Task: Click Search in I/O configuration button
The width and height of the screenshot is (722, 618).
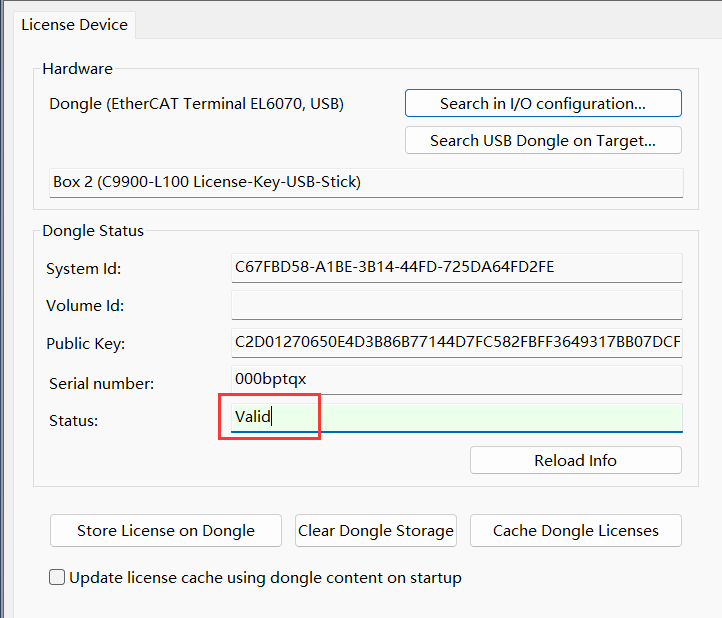Action: (543, 103)
